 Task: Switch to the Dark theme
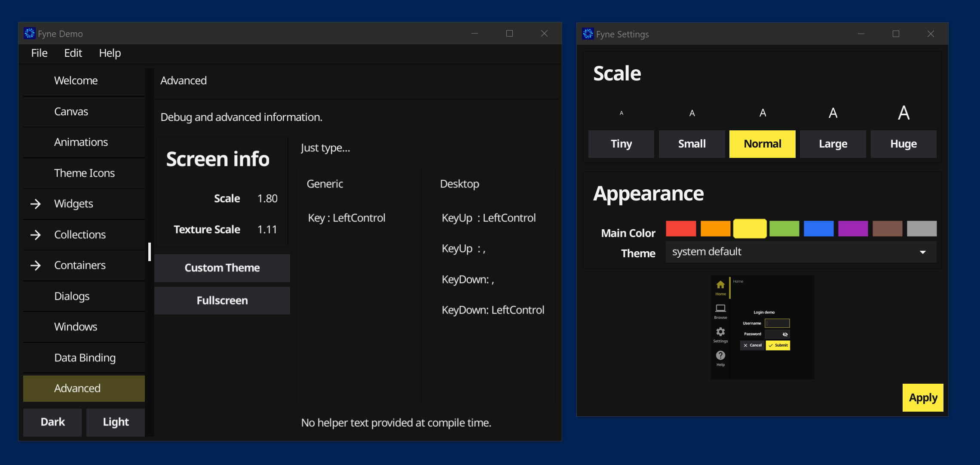(52, 422)
